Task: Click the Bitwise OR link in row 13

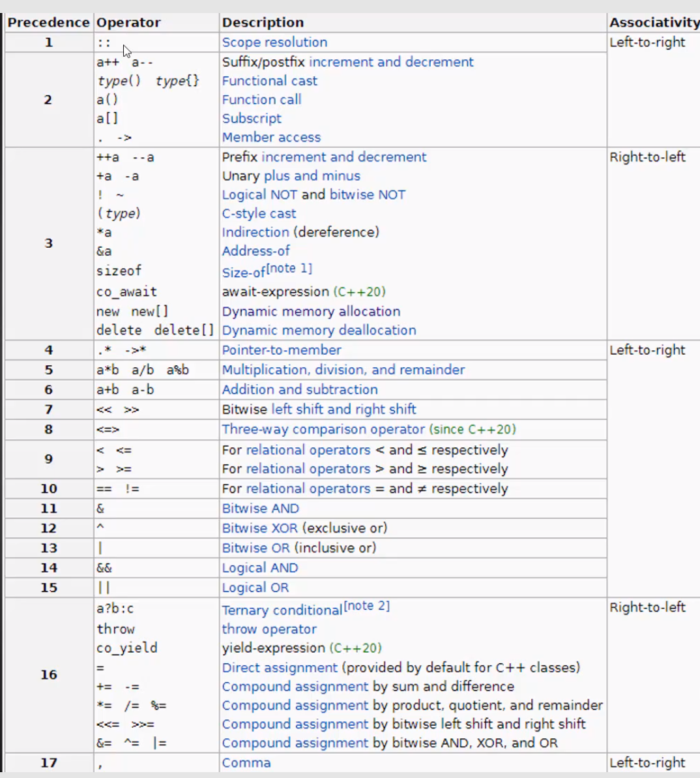Action: pyautogui.click(x=255, y=548)
